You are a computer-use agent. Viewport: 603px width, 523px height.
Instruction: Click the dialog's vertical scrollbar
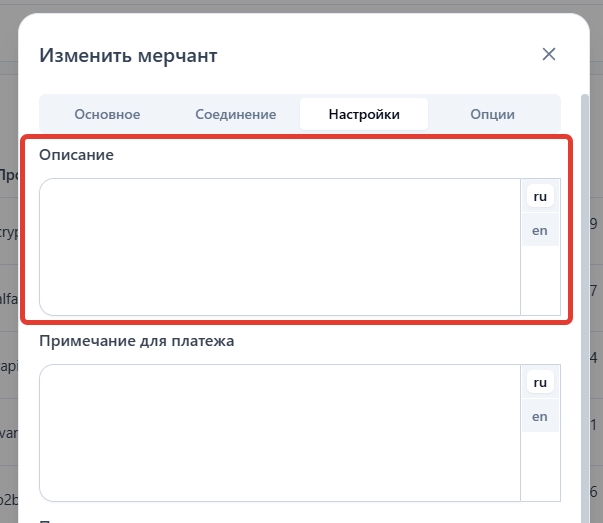click(x=585, y=300)
